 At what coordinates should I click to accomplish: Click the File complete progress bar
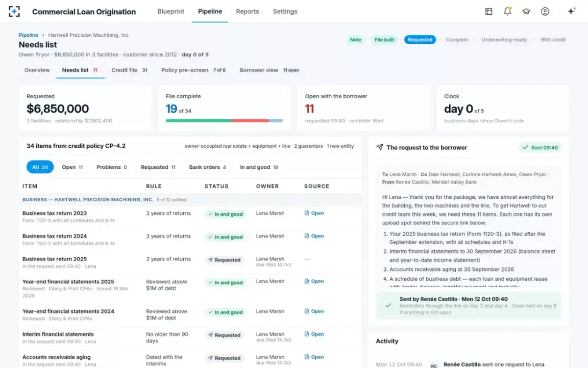point(224,120)
